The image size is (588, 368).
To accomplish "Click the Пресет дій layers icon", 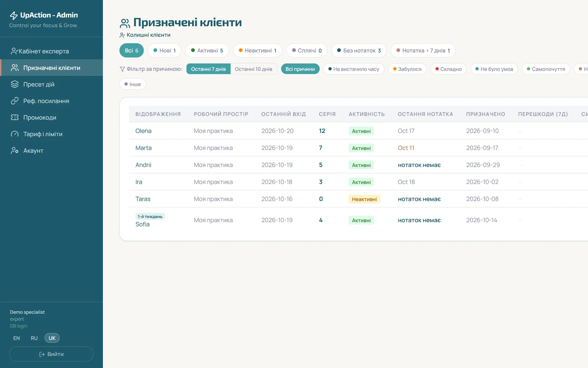I will pos(15,84).
